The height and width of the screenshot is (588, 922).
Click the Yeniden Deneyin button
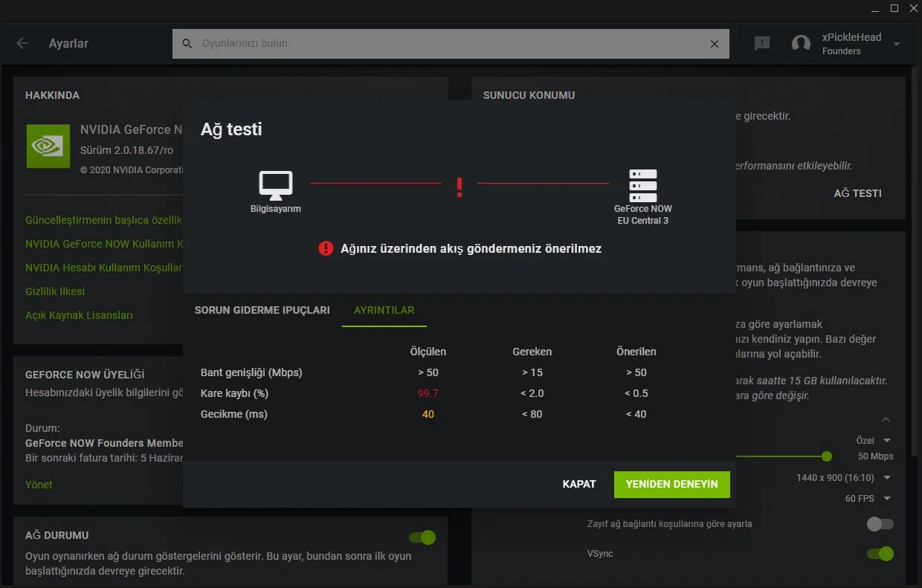coord(672,484)
